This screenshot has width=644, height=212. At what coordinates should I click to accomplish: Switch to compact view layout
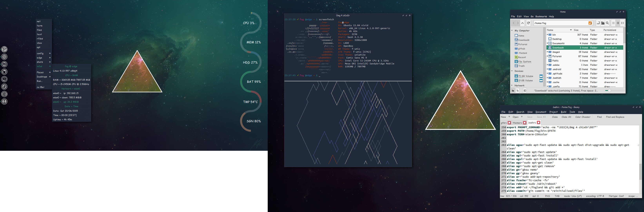[x=622, y=23]
